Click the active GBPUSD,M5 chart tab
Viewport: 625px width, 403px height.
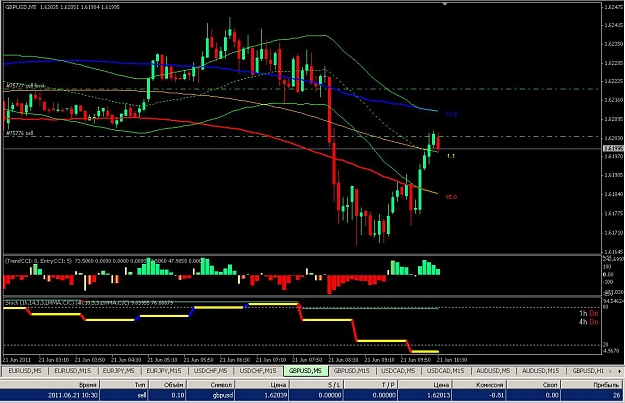pyautogui.click(x=306, y=371)
